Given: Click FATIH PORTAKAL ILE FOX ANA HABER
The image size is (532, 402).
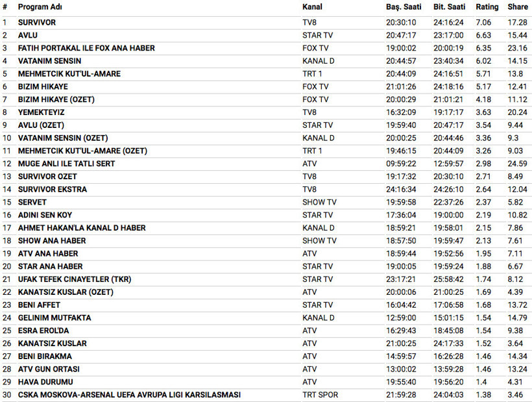Looking at the screenshot, I should 86,48.
